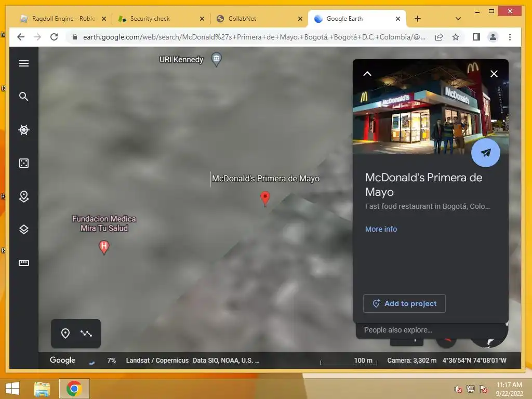532x399 pixels.
Task: Click the Google logo on map
Action: 62,360
